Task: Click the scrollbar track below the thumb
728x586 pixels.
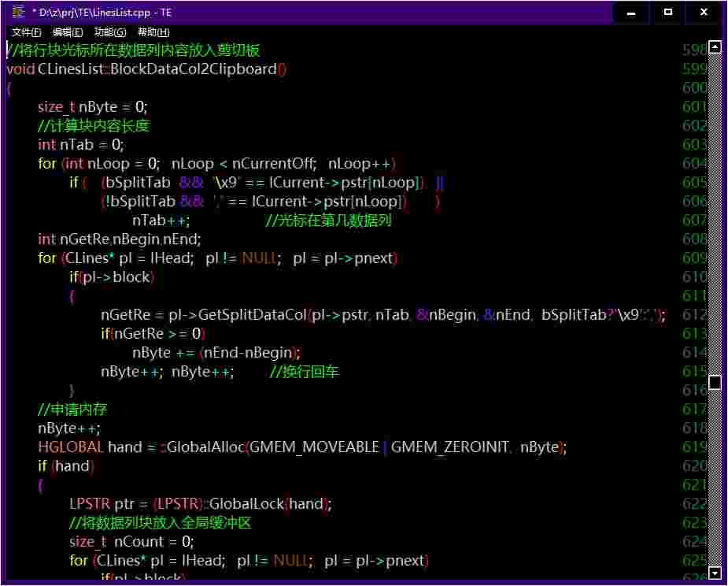Action: (715, 473)
